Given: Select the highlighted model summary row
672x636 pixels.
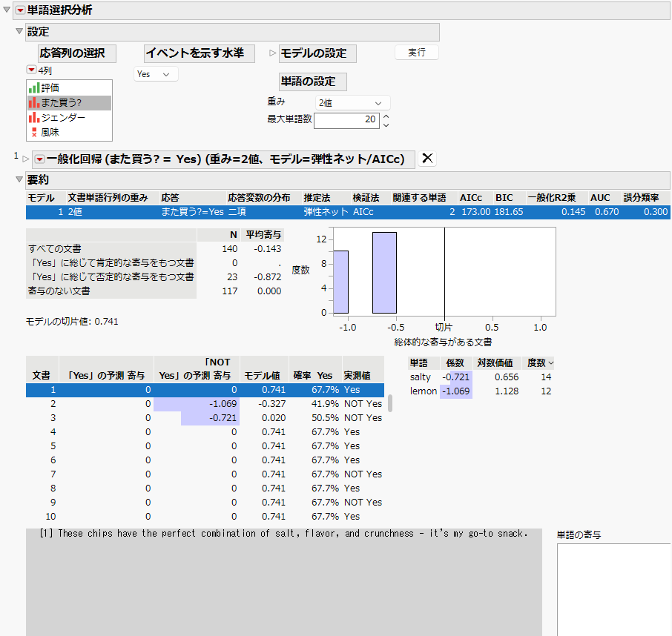Looking at the screenshot, I should (348, 212).
